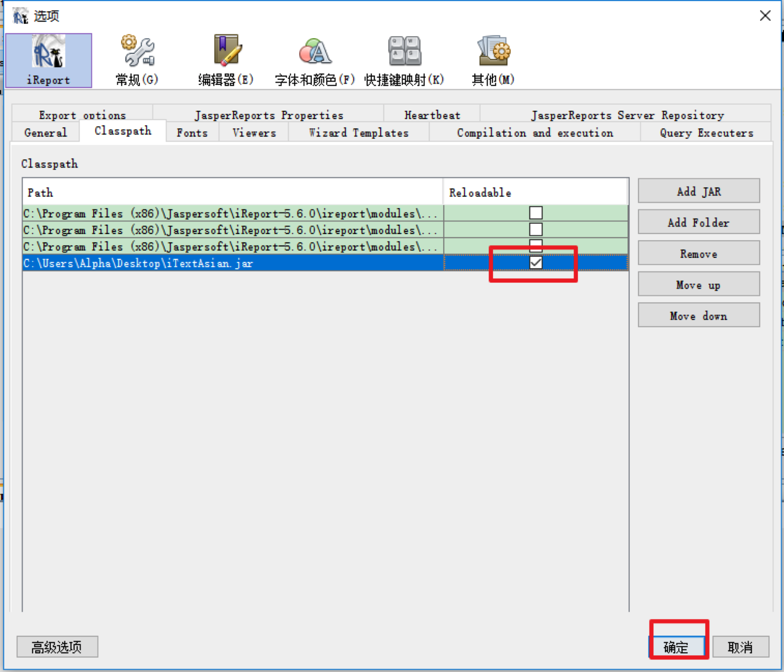Switch to the Export options tab
Image resolution: width=784 pixels, height=672 pixels.
[82, 114]
